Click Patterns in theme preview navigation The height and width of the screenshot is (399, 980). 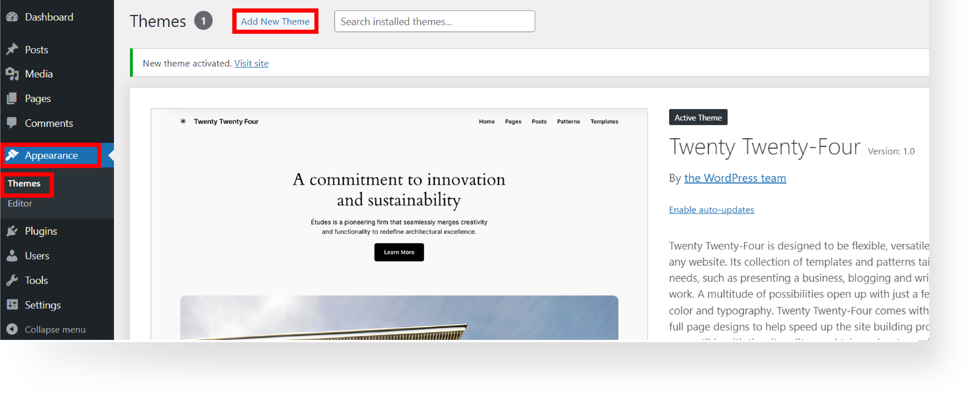[x=568, y=122]
